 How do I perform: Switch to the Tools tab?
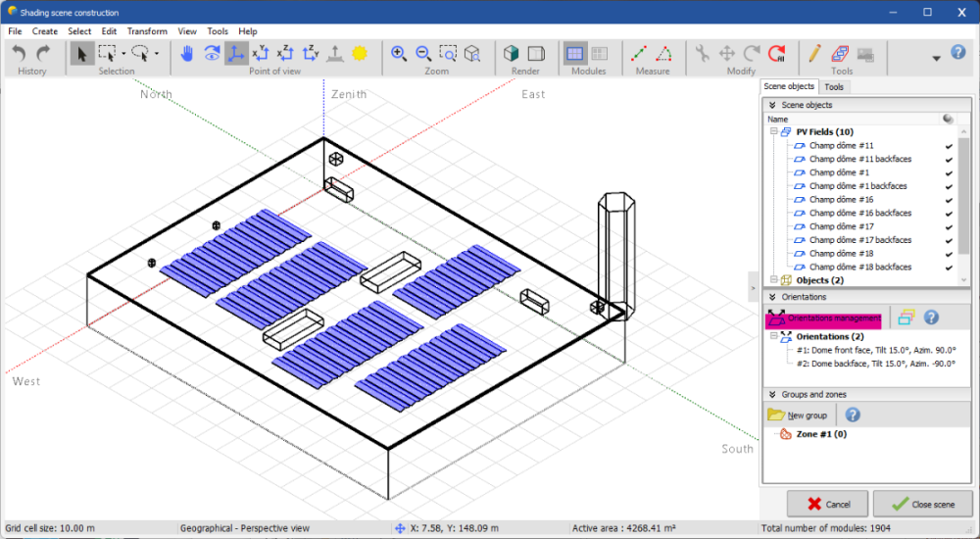point(834,87)
